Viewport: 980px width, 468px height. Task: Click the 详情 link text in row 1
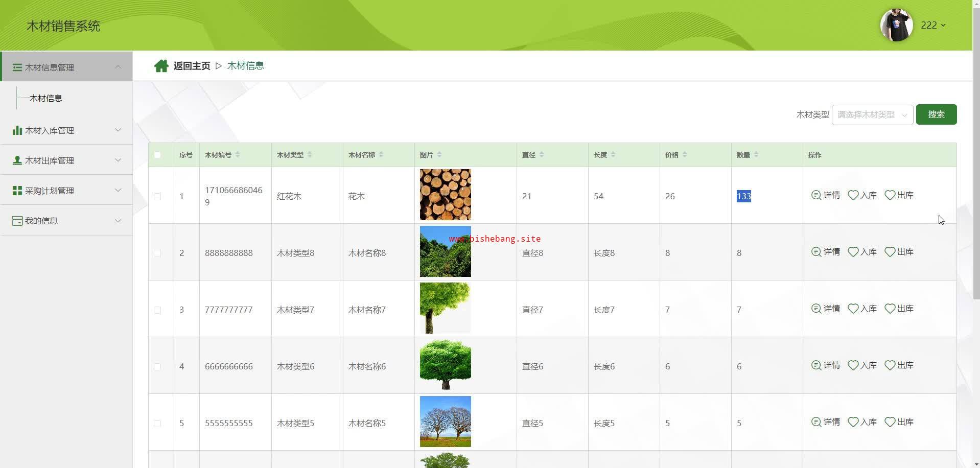pos(832,195)
